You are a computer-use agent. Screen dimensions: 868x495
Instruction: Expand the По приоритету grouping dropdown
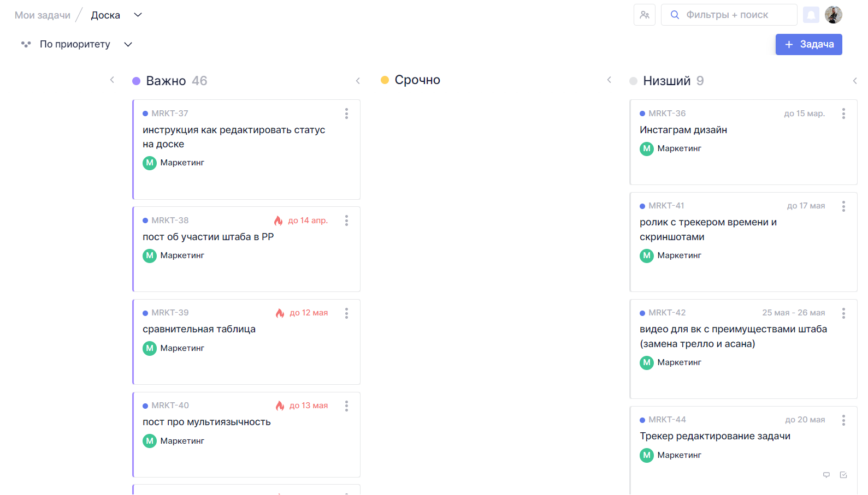(128, 44)
